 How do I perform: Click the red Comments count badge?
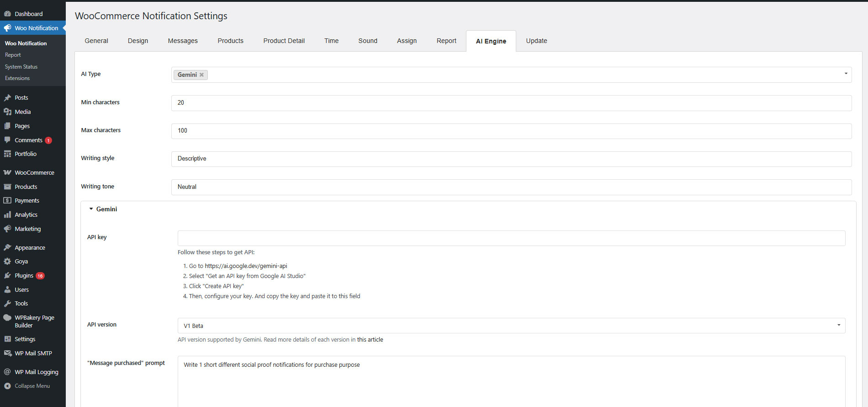point(48,140)
